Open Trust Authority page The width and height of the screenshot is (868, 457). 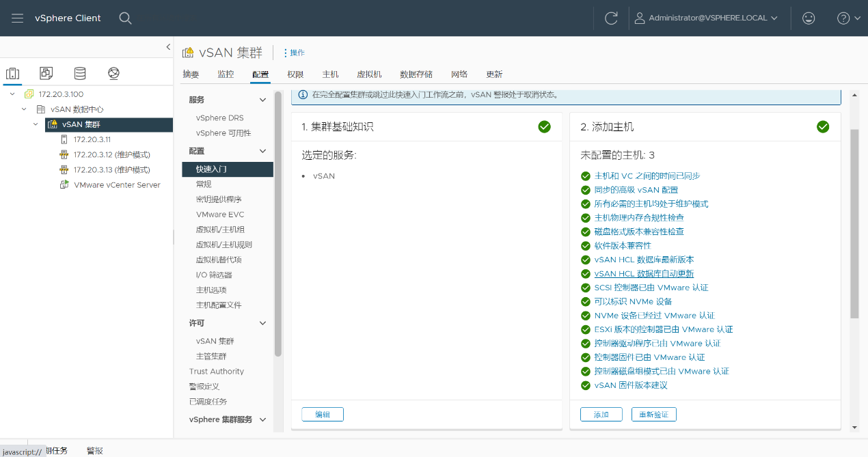click(x=217, y=371)
